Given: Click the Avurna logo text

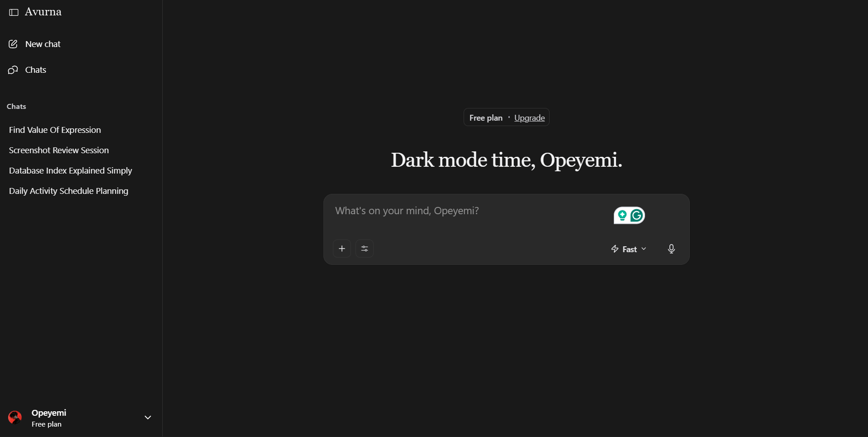Looking at the screenshot, I should [x=43, y=12].
